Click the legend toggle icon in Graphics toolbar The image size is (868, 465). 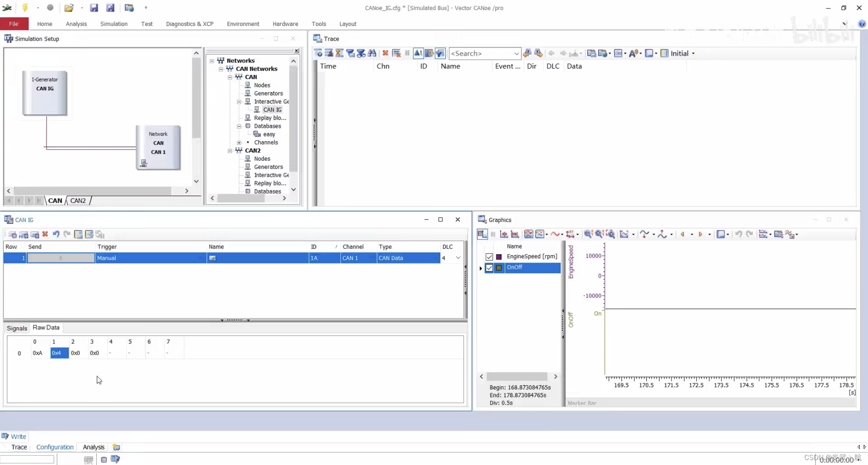482,234
